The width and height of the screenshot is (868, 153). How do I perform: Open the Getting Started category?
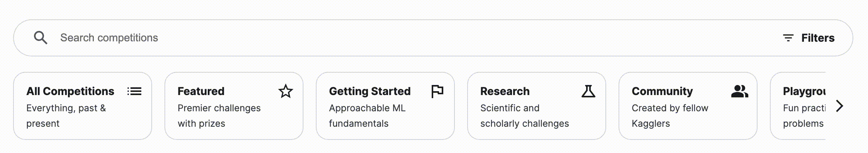pos(385,106)
